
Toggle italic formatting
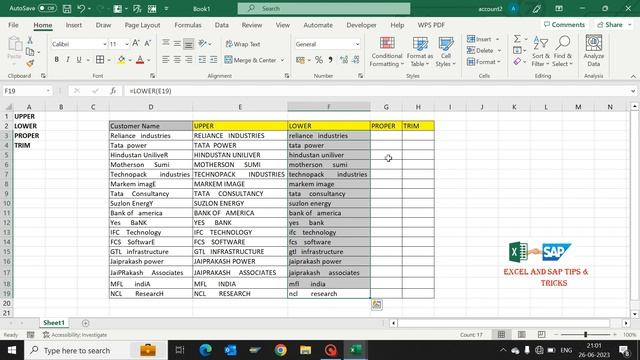coord(67,60)
